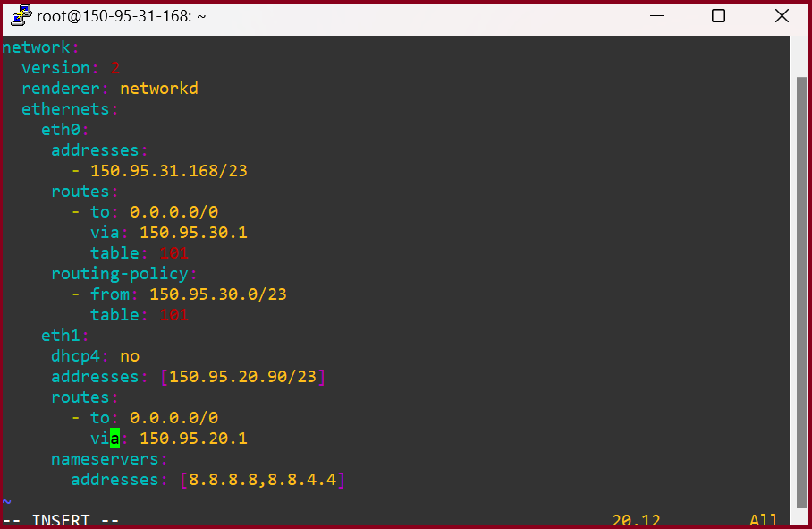Click the 'eth0:' interface line
The height and width of the screenshot is (529, 812).
[x=65, y=130]
